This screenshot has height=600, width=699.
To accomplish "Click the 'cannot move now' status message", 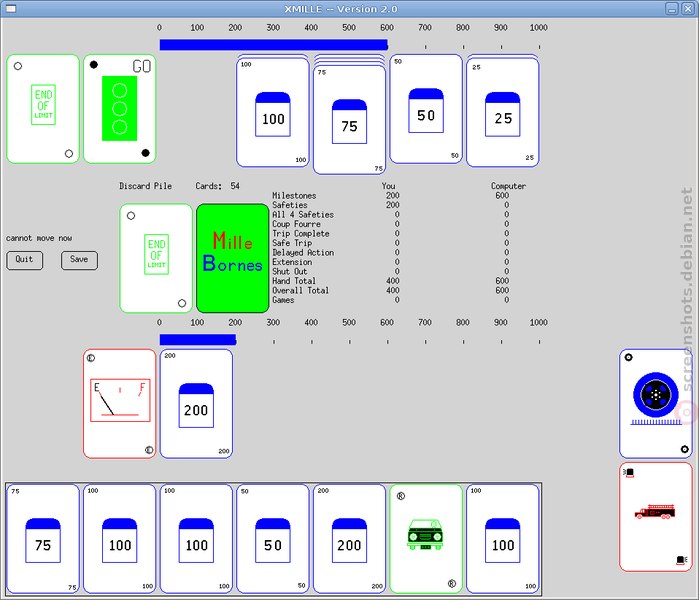I will coord(39,238).
